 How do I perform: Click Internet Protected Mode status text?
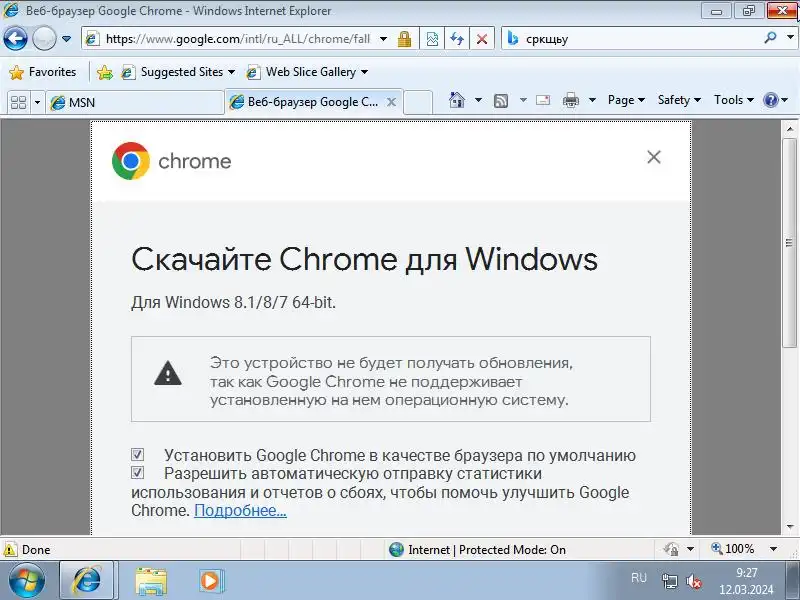(x=487, y=549)
